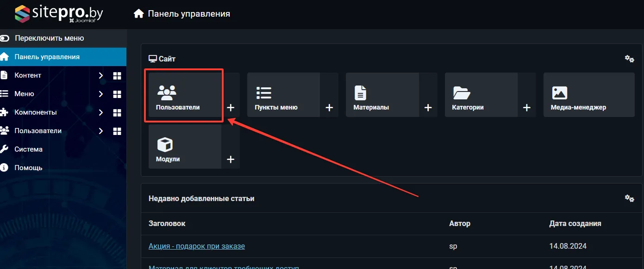Click the sitepro.by logo
644x269 pixels.
pyautogui.click(x=58, y=14)
